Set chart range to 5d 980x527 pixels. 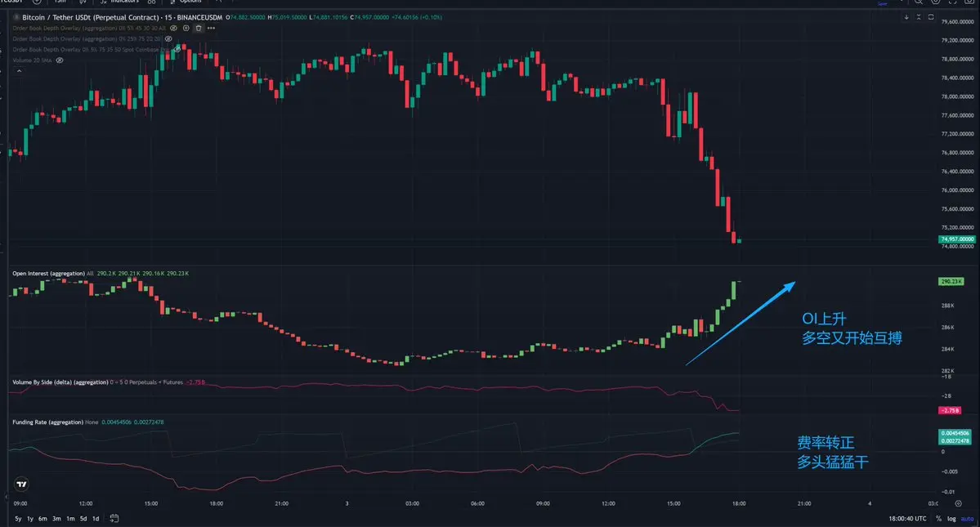tap(83, 518)
